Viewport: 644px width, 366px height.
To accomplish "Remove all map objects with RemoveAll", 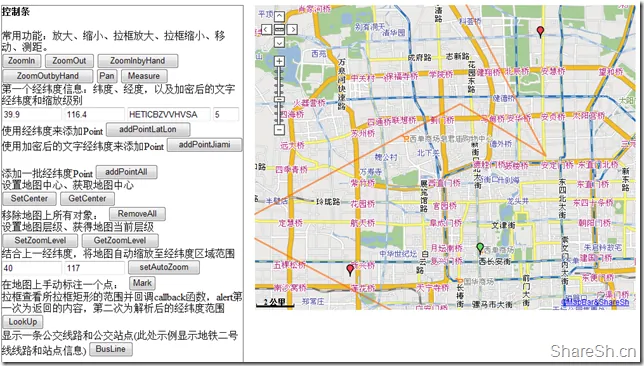I will pyautogui.click(x=137, y=214).
